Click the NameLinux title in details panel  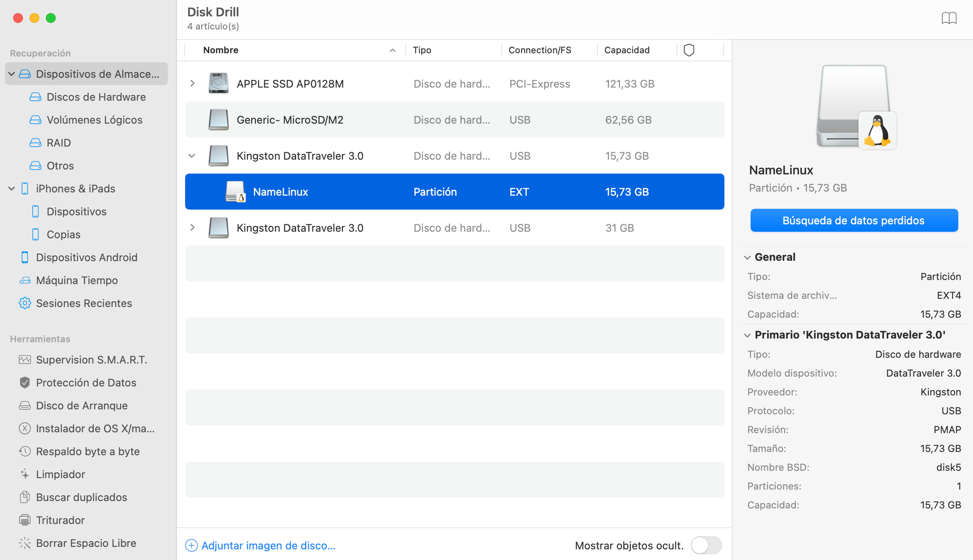781,170
